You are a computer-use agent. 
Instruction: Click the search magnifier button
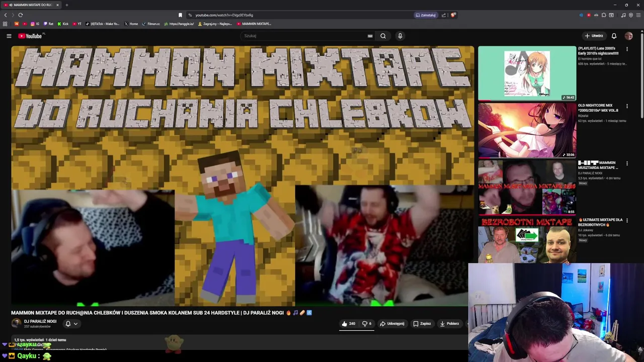[383, 36]
